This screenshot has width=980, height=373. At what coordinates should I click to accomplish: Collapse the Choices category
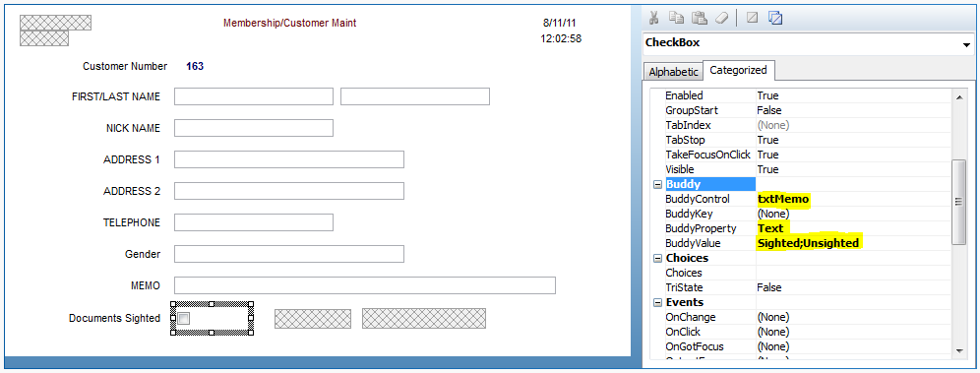(x=657, y=259)
